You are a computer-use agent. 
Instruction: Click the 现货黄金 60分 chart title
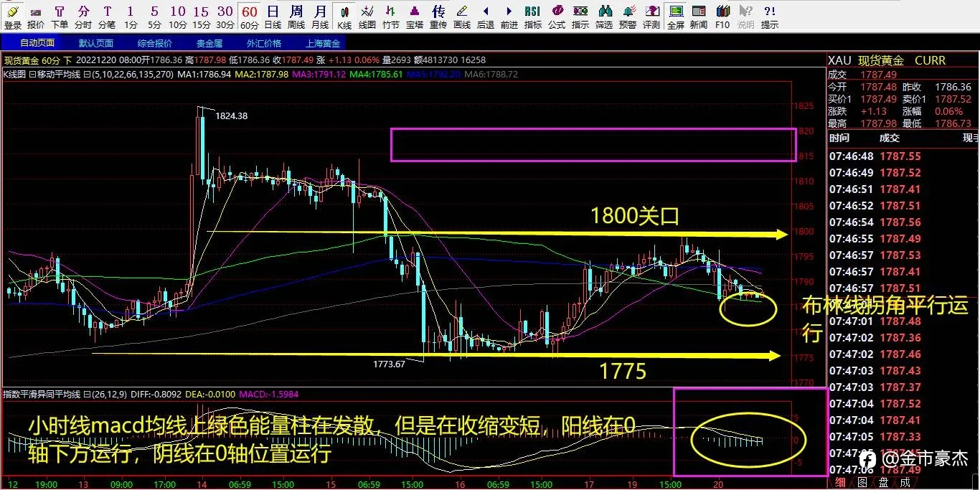[37, 61]
